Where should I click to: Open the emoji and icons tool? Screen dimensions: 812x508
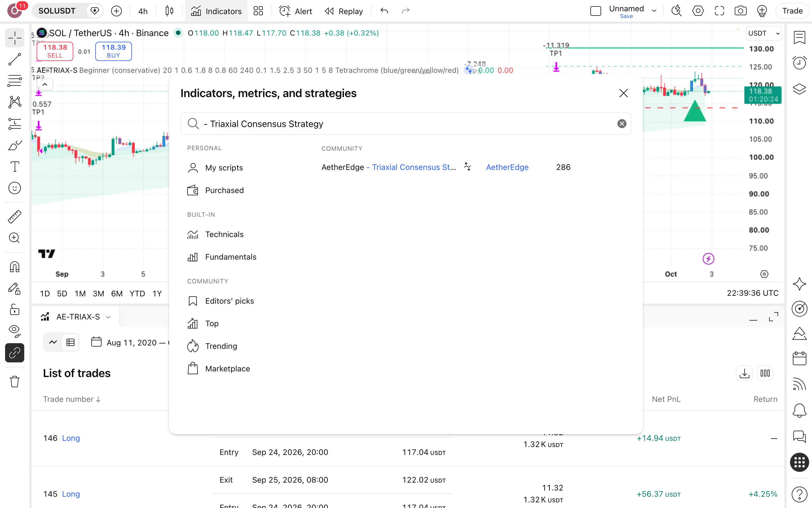click(14, 188)
